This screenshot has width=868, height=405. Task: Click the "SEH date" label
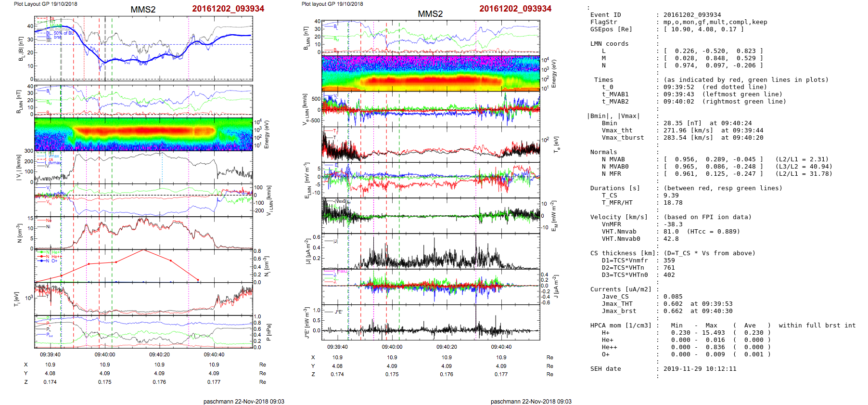[606, 369]
